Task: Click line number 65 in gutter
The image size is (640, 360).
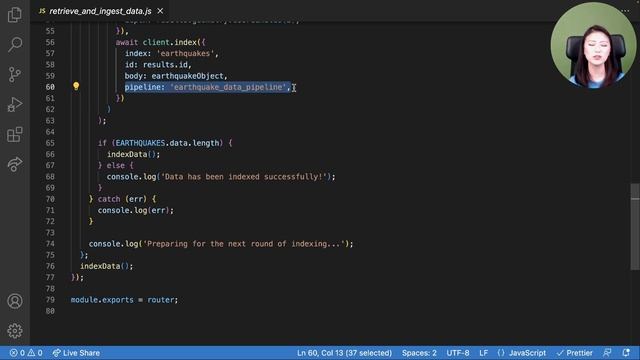Action: pos(50,143)
